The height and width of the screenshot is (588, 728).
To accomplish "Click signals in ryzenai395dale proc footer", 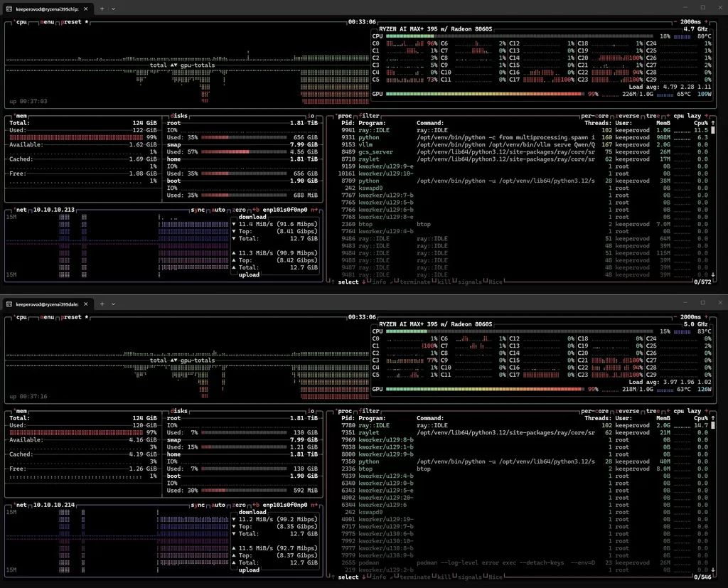I will [x=470, y=577].
